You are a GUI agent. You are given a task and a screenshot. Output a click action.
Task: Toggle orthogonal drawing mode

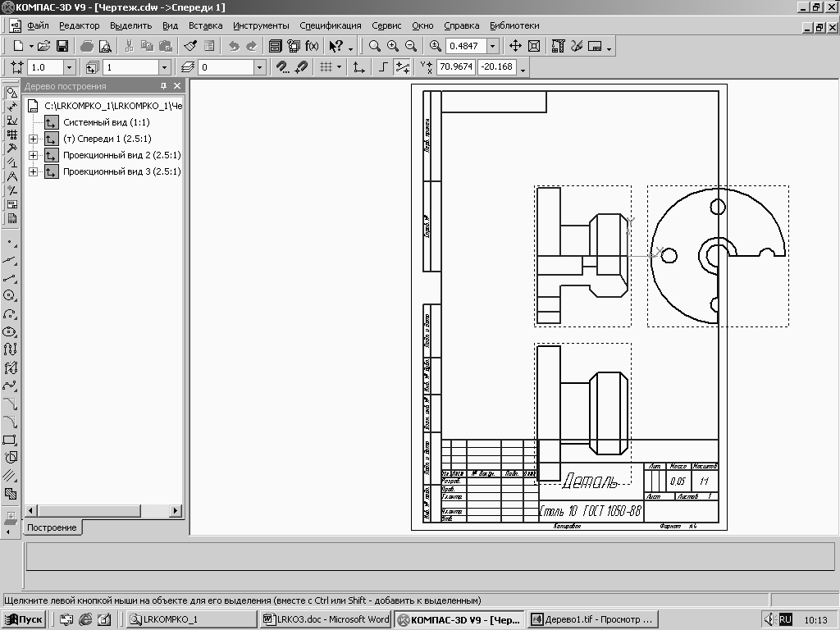click(x=383, y=67)
